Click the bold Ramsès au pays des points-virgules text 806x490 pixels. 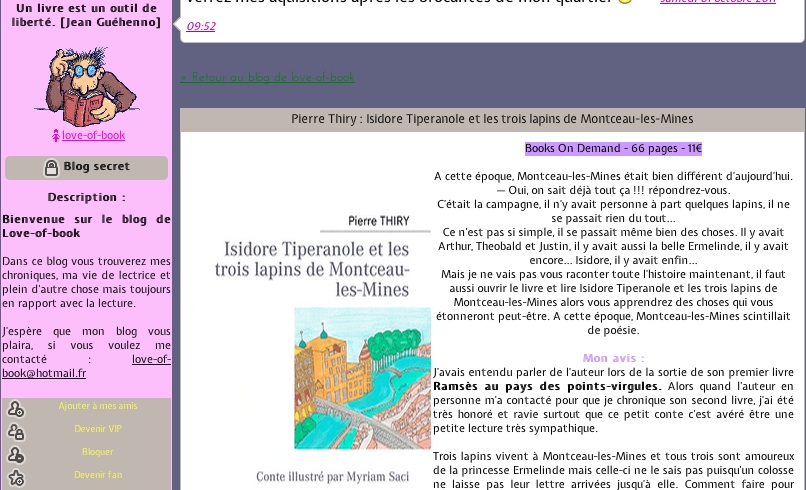tap(547, 386)
